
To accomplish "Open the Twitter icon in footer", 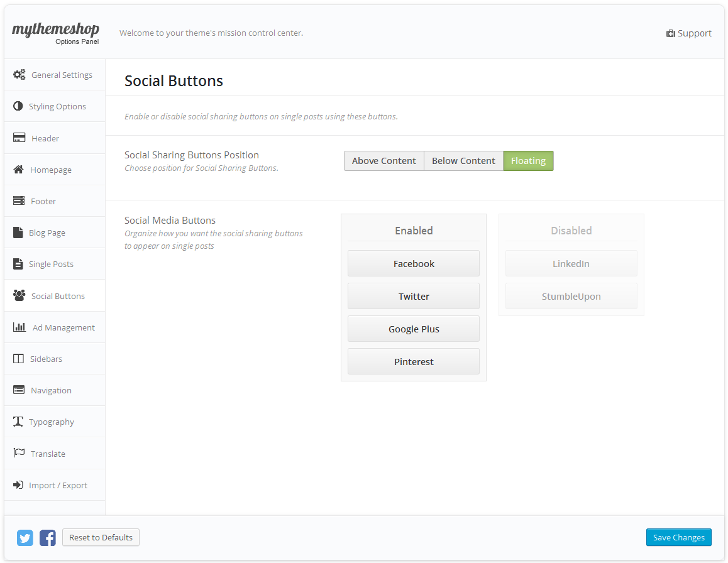I will point(25,538).
